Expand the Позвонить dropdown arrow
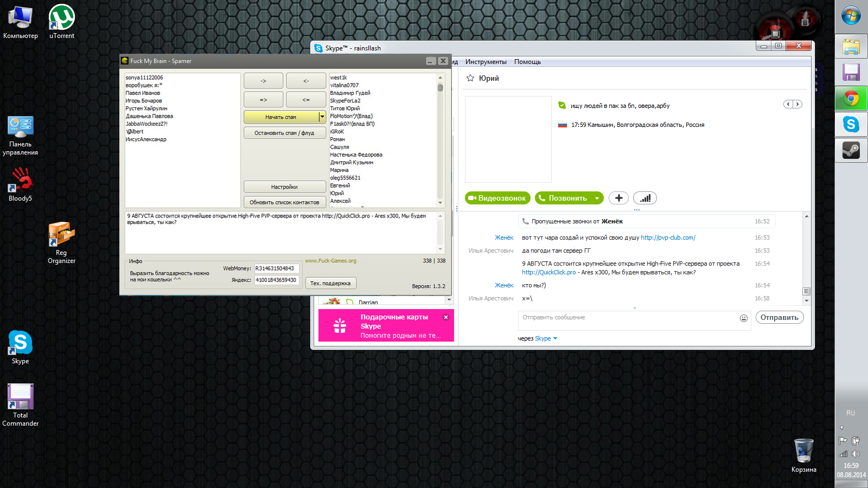Image resolution: width=868 pixels, height=488 pixels. pyautogui.click(x=597, y=198)
